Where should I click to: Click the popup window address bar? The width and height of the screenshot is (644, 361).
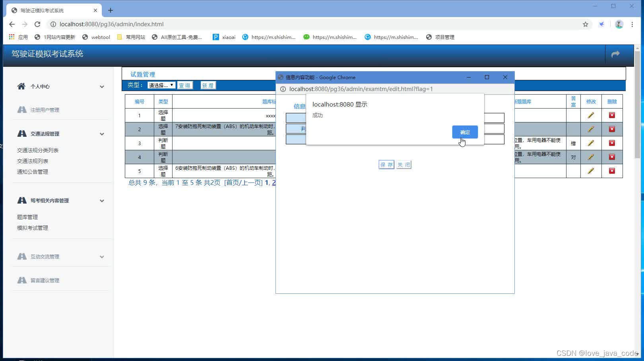361,89
